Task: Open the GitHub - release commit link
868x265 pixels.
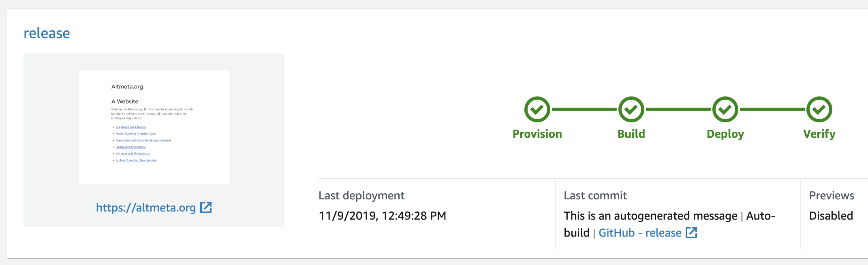Action: (x=639, y=232)
